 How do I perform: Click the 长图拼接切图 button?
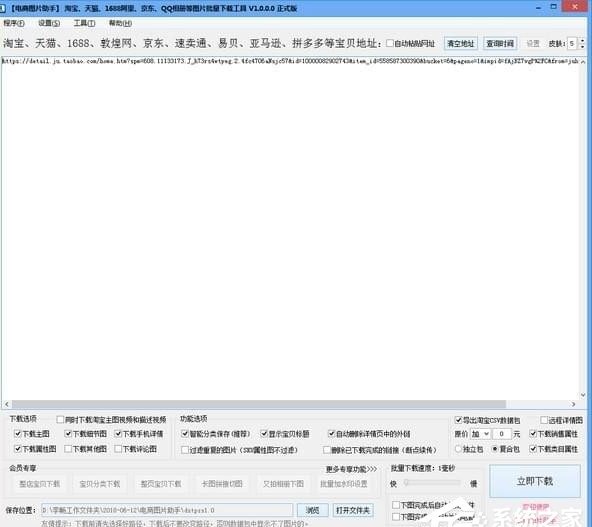tap(222, 484)
